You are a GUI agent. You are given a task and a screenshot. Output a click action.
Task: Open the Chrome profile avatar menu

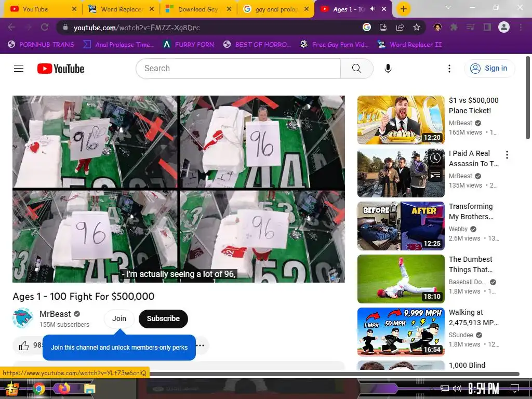[504, 27]
